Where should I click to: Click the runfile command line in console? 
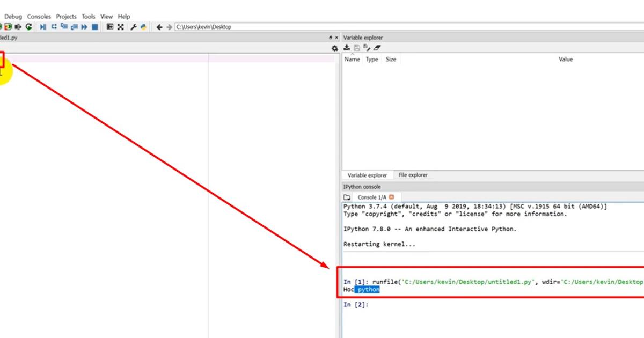[493, 282]
